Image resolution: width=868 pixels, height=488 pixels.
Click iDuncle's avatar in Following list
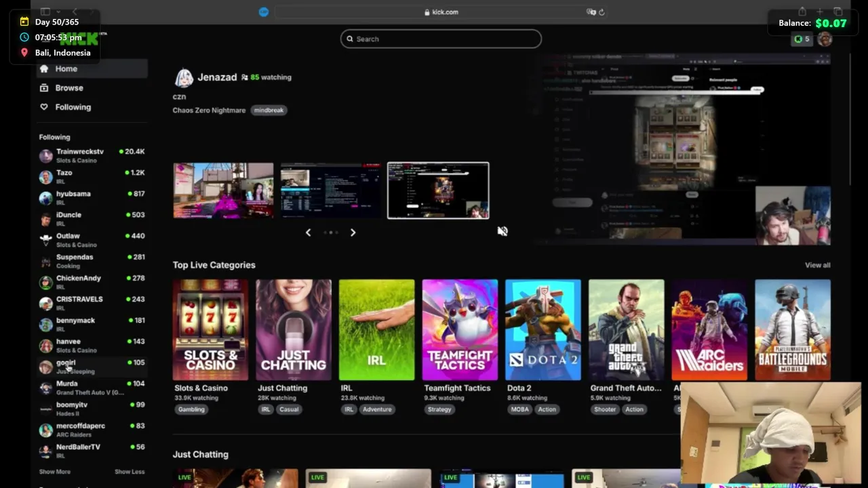45,219
